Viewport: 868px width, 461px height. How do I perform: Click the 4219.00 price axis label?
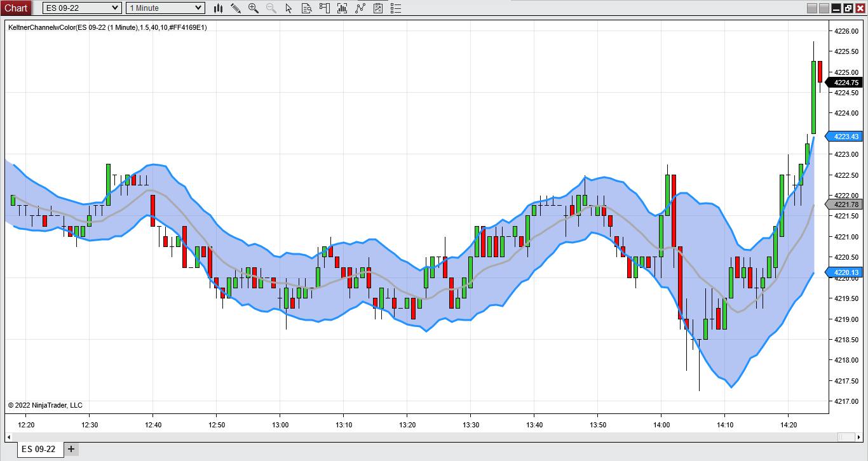(846, 319)
